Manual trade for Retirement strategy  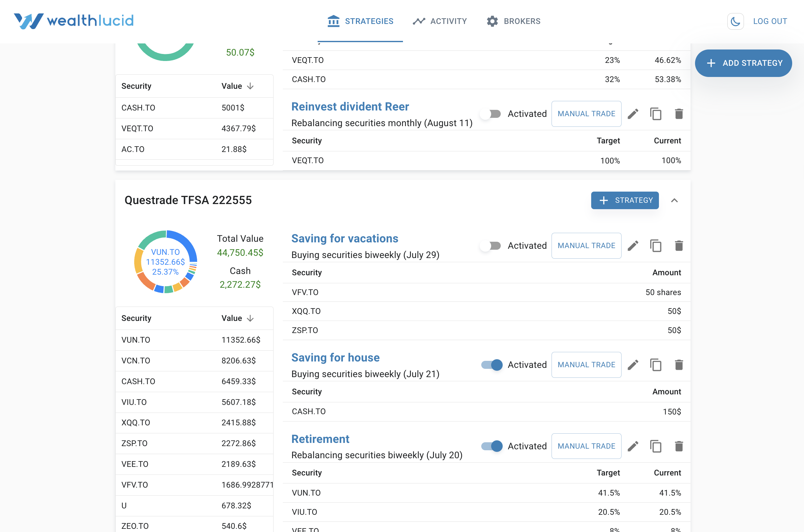point(586,446)
